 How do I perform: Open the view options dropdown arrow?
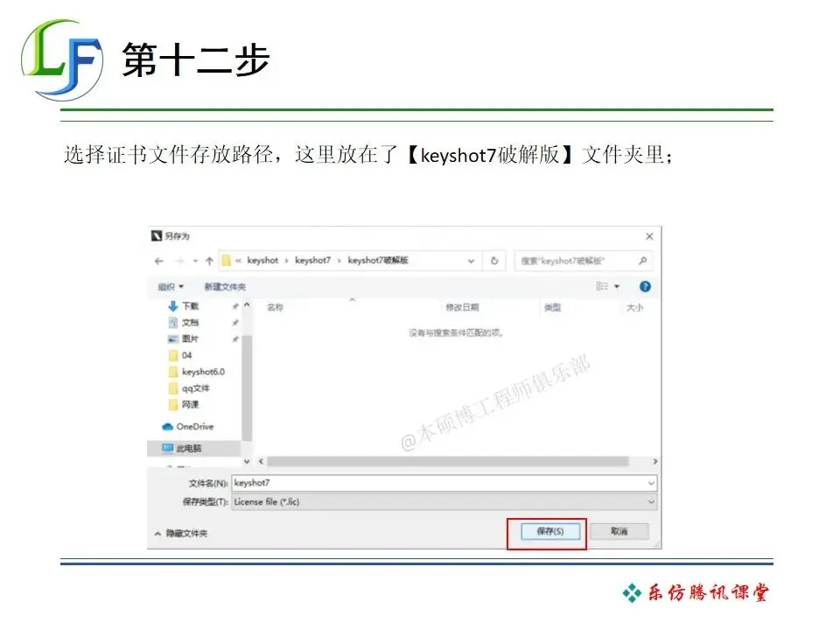click(617, 287)
